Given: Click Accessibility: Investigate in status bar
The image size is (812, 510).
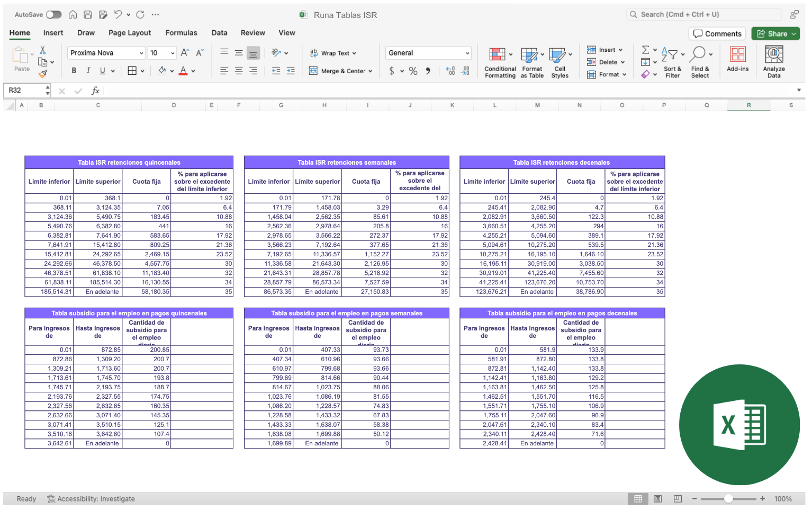Looking at the screenshot, I should 91,499.
